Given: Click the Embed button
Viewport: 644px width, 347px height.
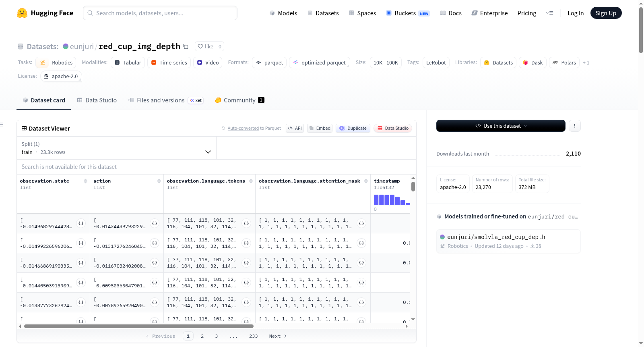Looking at the screenshot, I should [320, 128].
